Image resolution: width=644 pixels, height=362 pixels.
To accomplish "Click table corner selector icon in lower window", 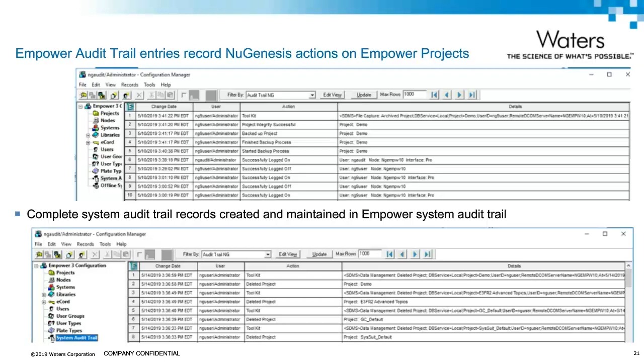I will (134, 266).
